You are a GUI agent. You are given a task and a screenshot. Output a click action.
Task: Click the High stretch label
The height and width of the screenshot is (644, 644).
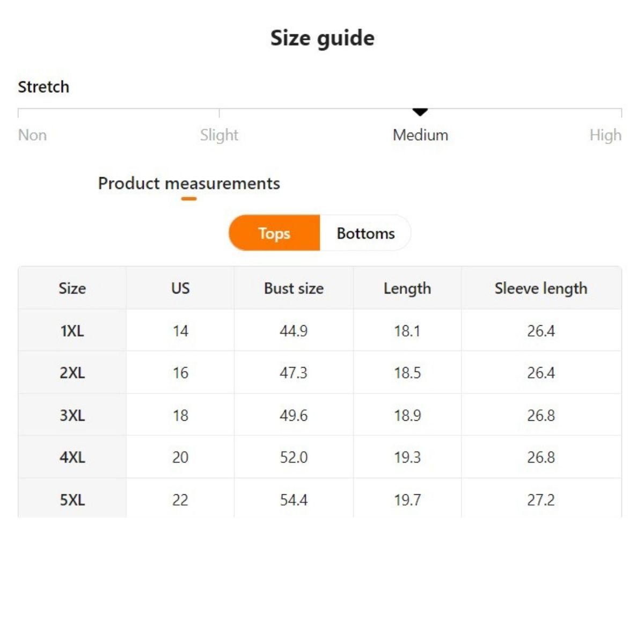point(605,135)
